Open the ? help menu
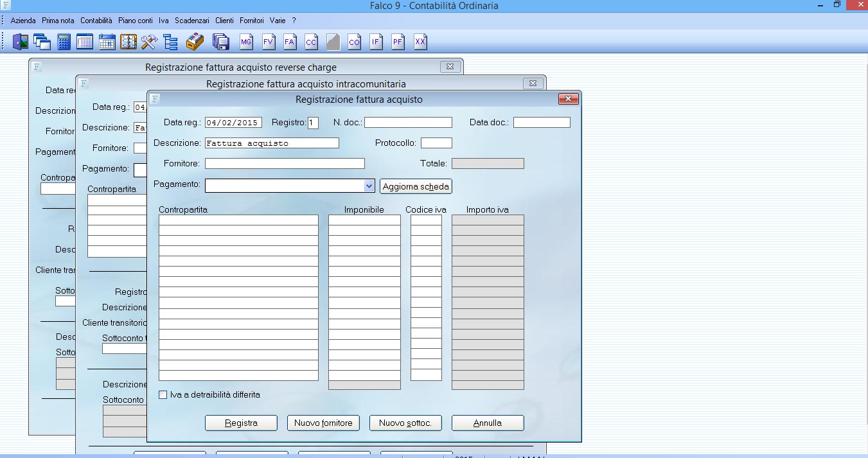 (294, 21)
